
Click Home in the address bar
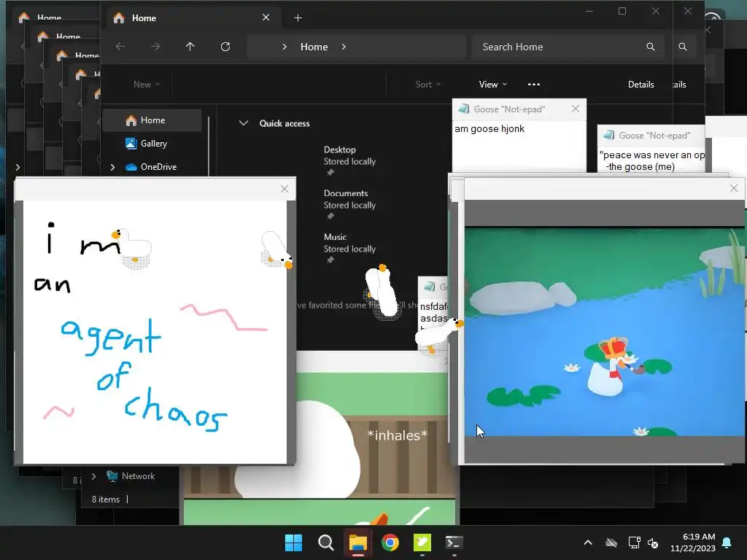(x=314, y=47)
